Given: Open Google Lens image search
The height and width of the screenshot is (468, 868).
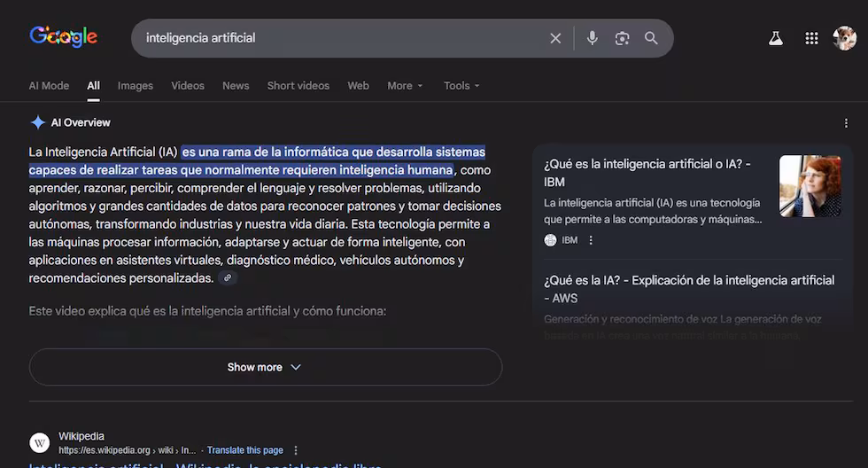Looking at the screenshot, I should (x=622, y=38).
